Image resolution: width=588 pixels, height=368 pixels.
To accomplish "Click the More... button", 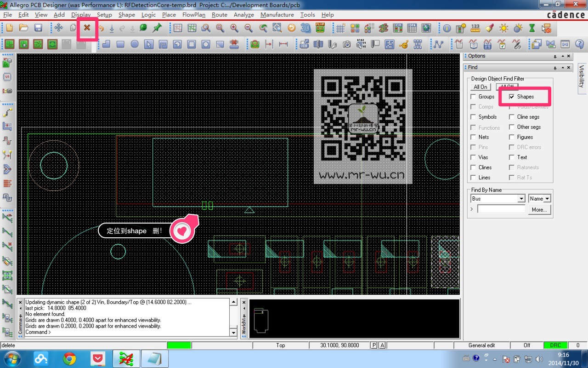I will tap(539, 210).
